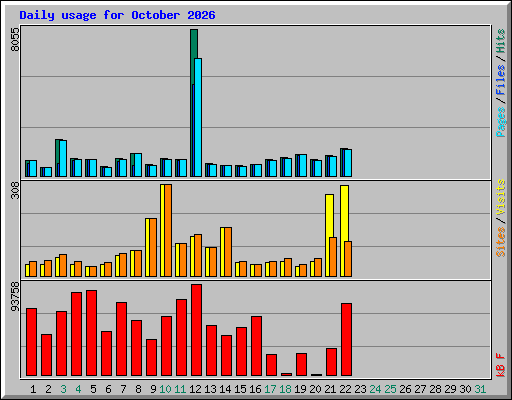Select the orange sites bar for day 9

click(x=153, y=247)
